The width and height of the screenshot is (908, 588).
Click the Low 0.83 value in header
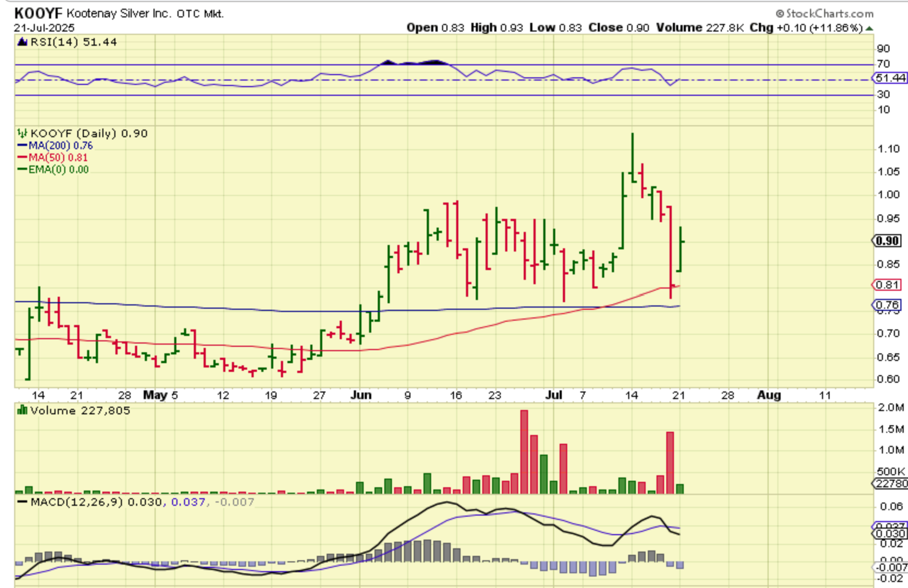point(556,28)
